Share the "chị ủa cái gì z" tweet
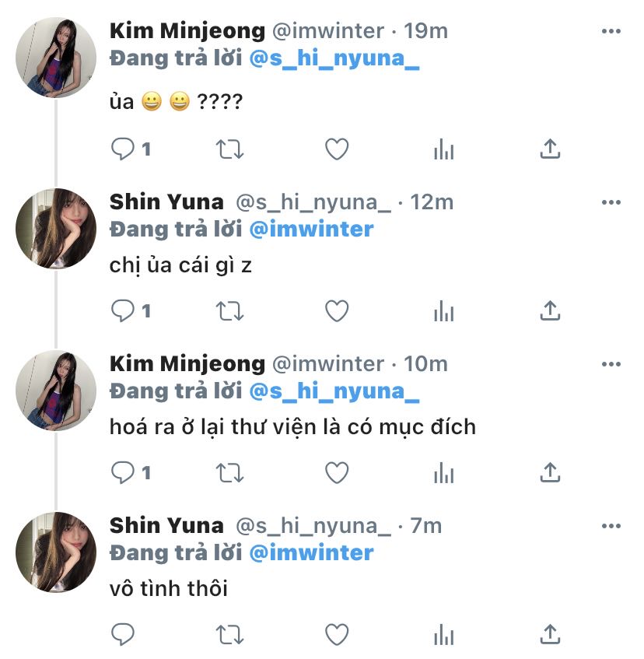644x659 pixels. [x=550, y=311]
